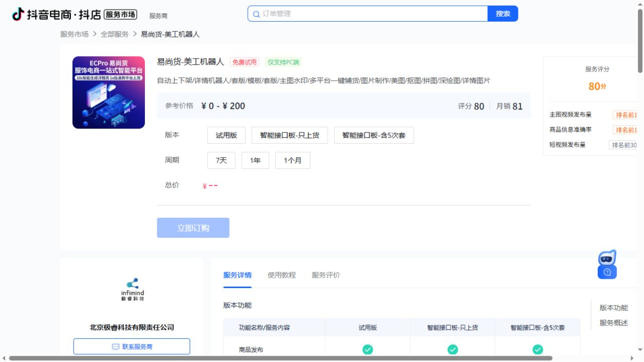Click the 主图视频发布量 metric label
This screenshot has height=362, width=644.
point(571,115)
